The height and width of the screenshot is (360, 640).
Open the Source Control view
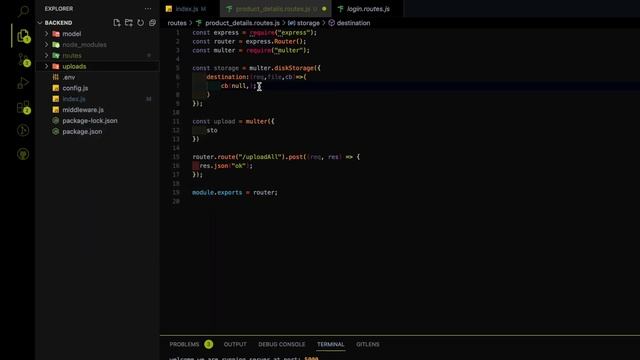pyautogui.click(x=23, y=60)
